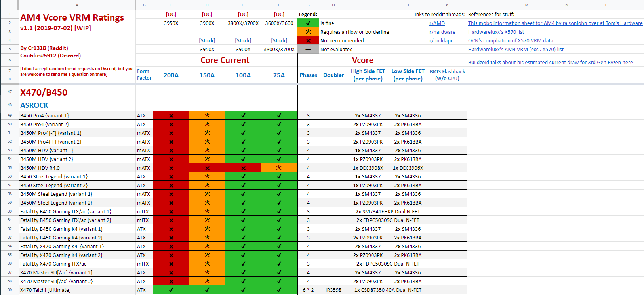Image resolution: width=644 pixels, height=295 pixels.
Task: Select B450 Steel Legend variant 1 cell
Action: tap(77, 176)
